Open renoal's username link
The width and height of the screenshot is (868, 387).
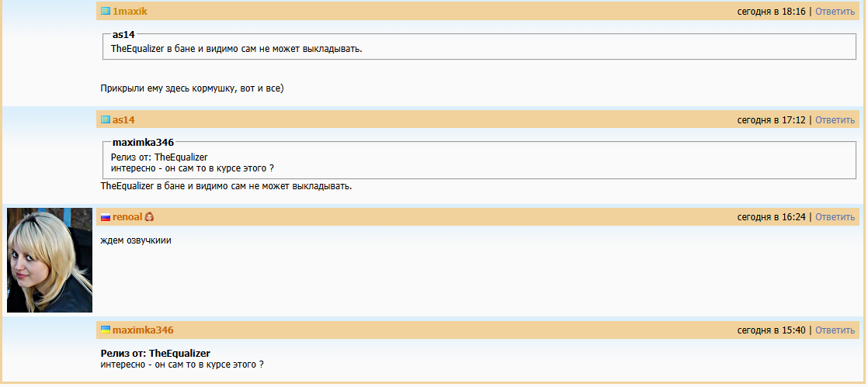[127, 217]
